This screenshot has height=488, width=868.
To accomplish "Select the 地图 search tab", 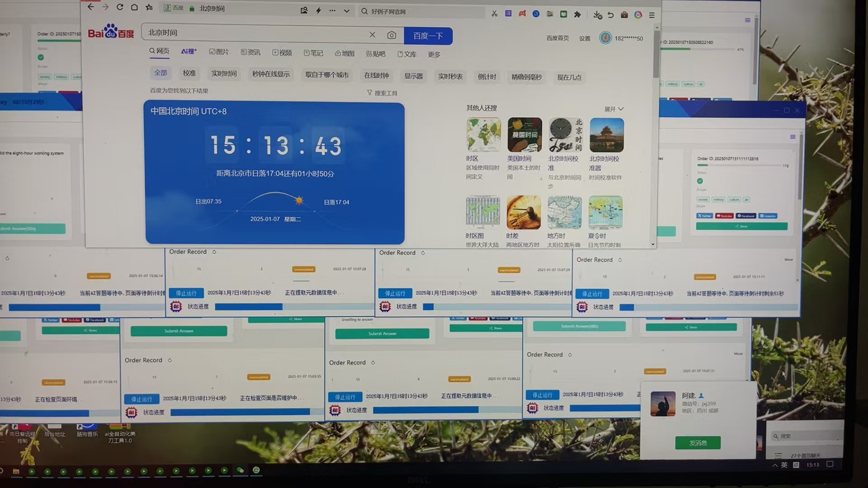I will tap(344, 53).
